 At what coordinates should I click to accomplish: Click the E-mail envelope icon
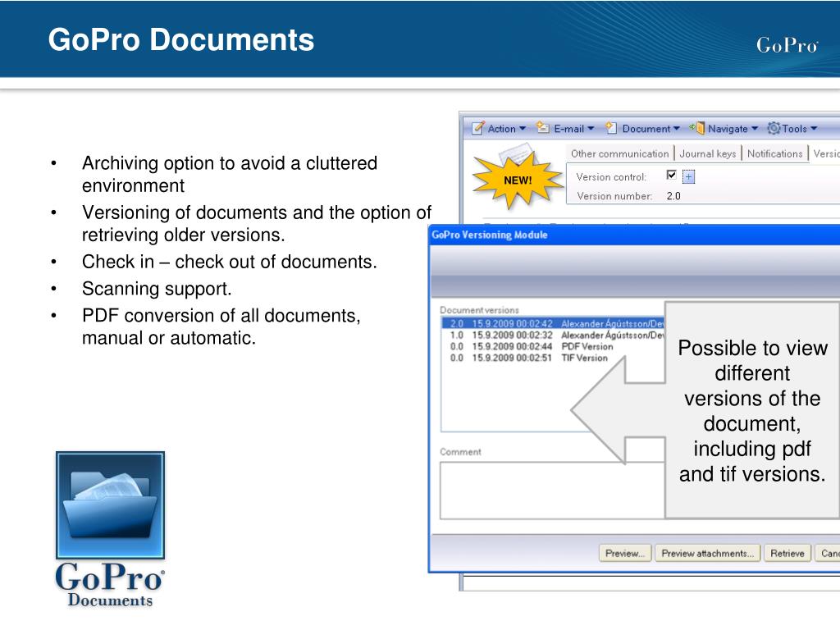(543, 127)
